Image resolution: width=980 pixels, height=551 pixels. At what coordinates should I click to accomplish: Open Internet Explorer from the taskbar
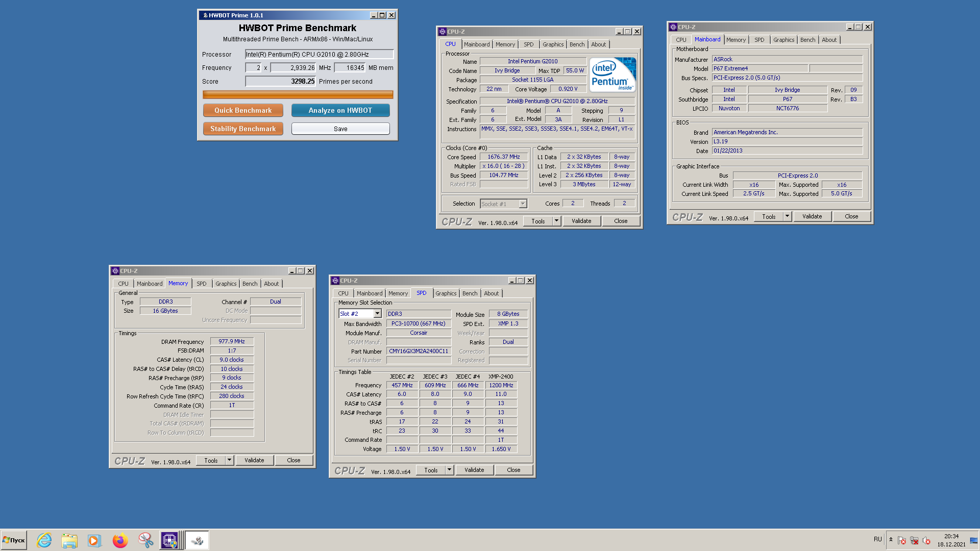[44, 540]
